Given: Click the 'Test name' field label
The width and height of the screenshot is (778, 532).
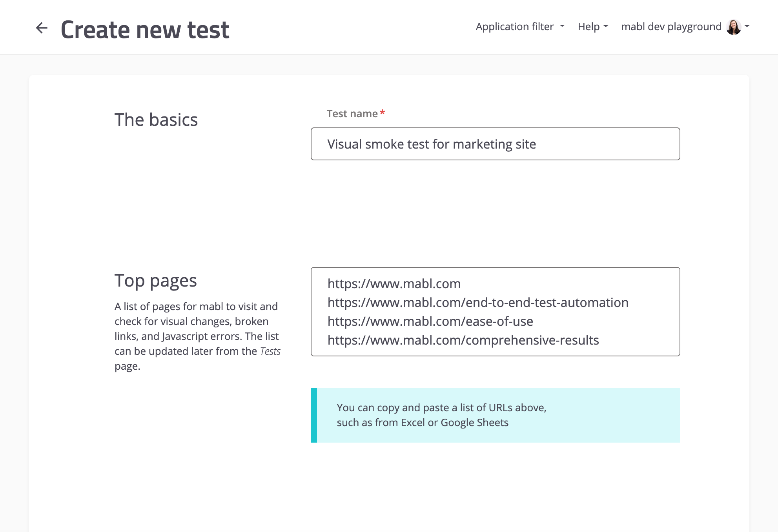Looking at the screenshot, I should tap(352, 114).
